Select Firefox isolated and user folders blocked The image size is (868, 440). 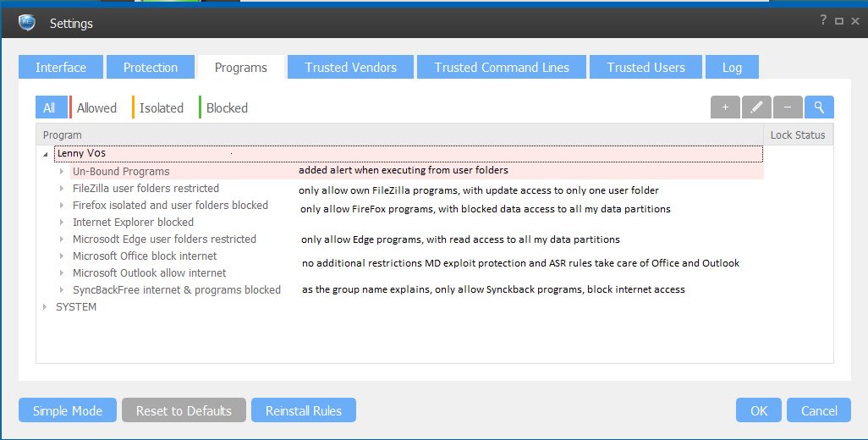pos(170,206)
